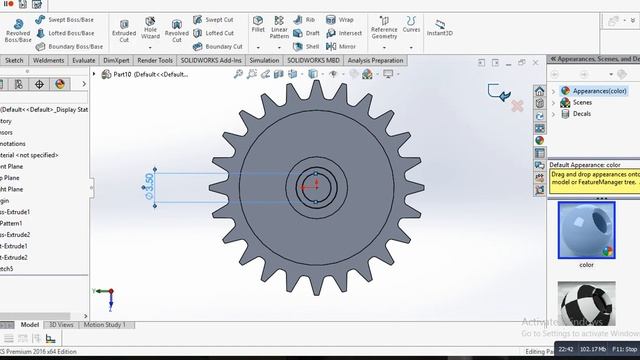Open Design Library task pane tab

pyautogui.click(x=540, y=103)
